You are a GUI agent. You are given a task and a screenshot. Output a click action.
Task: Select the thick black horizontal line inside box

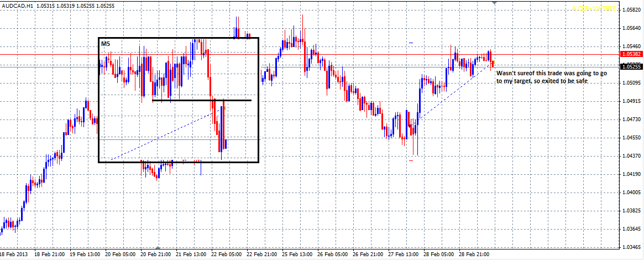202,100
